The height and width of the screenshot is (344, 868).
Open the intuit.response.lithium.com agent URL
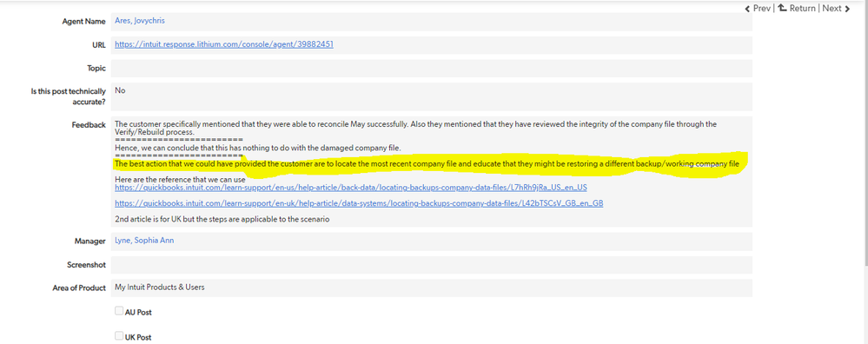point(224,44)
